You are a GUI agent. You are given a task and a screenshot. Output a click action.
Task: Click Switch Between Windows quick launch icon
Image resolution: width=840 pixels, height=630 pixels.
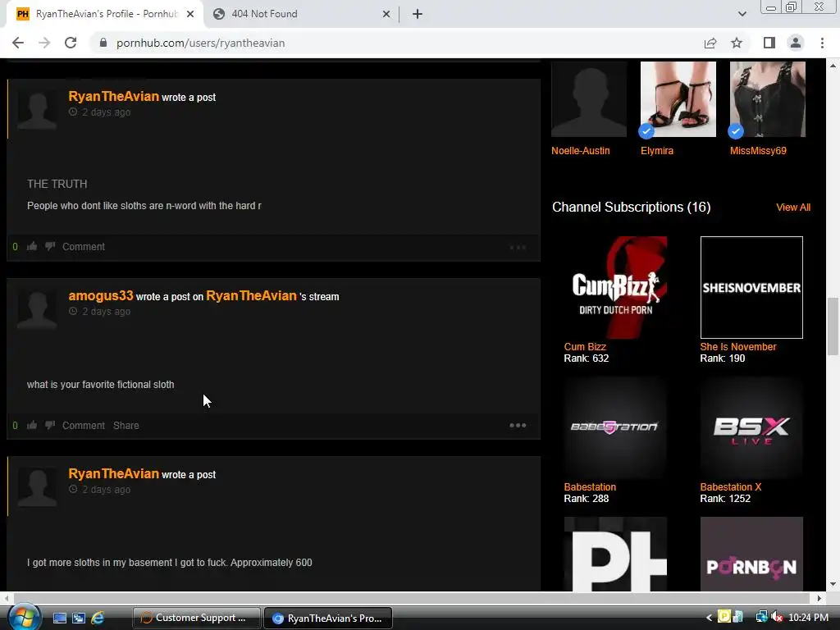point(79,619)
